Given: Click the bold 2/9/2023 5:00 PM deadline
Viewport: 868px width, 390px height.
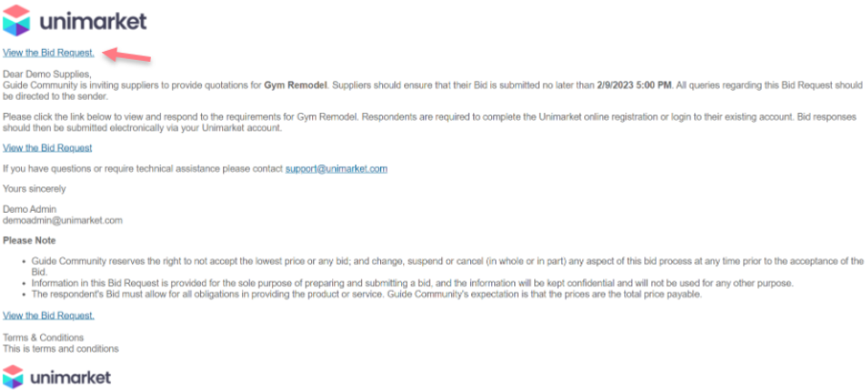Looking at the screenshot, I should click(x=634, y=85).
